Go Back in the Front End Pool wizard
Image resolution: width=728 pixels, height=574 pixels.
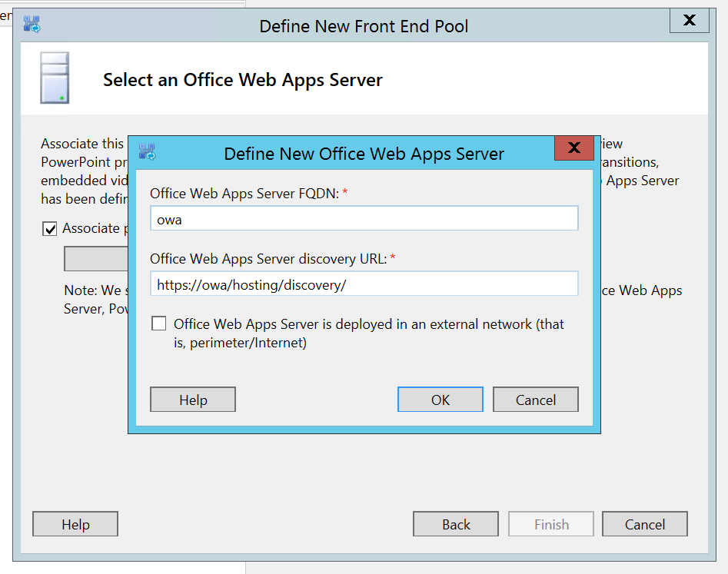pos(455,524)
